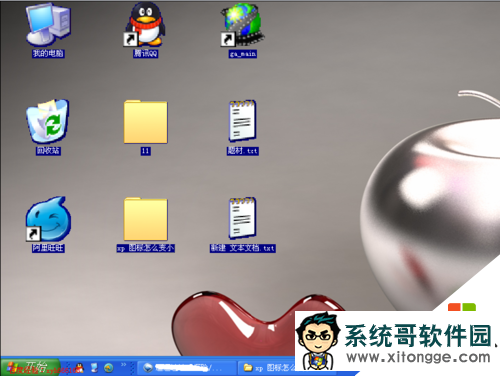Select the 阿里旺旺 shortcut icon
500x376 pixels.
48,219
